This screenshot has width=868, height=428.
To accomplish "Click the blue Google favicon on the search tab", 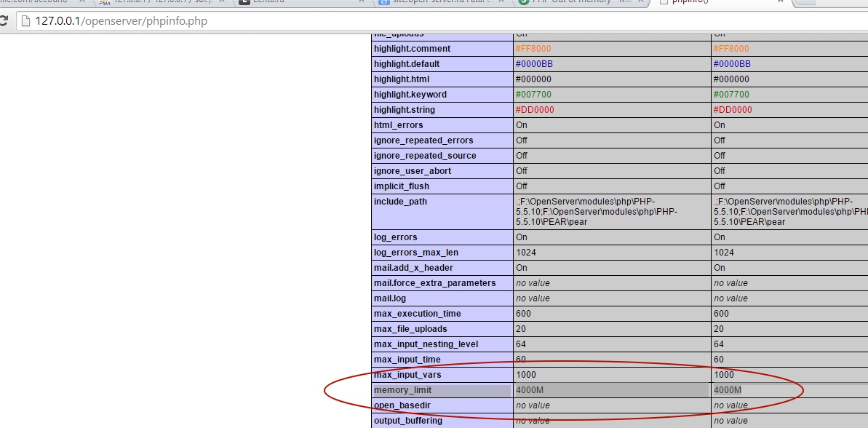I will pos(383,3).
